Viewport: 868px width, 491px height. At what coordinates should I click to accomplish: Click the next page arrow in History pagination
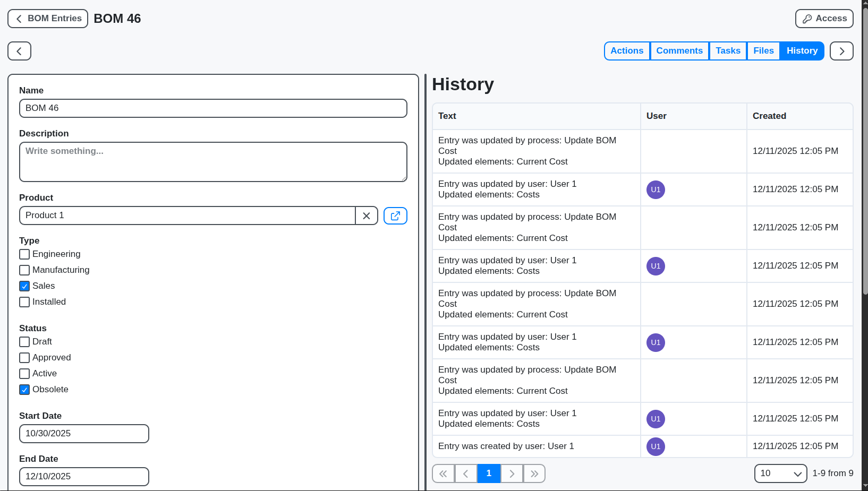(x=512, y=473)
